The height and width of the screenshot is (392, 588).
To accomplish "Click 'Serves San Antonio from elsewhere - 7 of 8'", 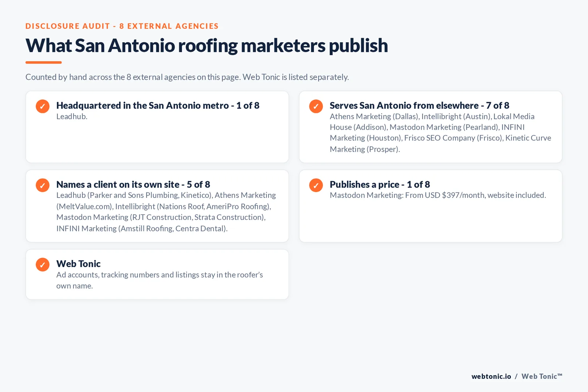I will pyautogui.click(x=419, y=105).
